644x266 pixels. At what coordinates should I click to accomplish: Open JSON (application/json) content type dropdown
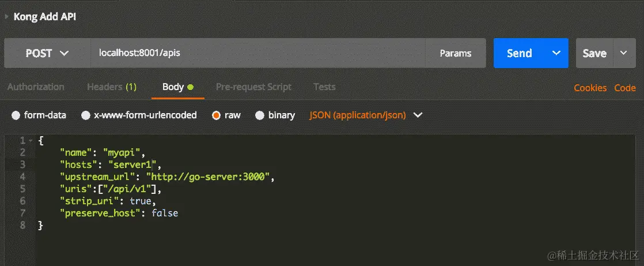(x=366, y=115)
